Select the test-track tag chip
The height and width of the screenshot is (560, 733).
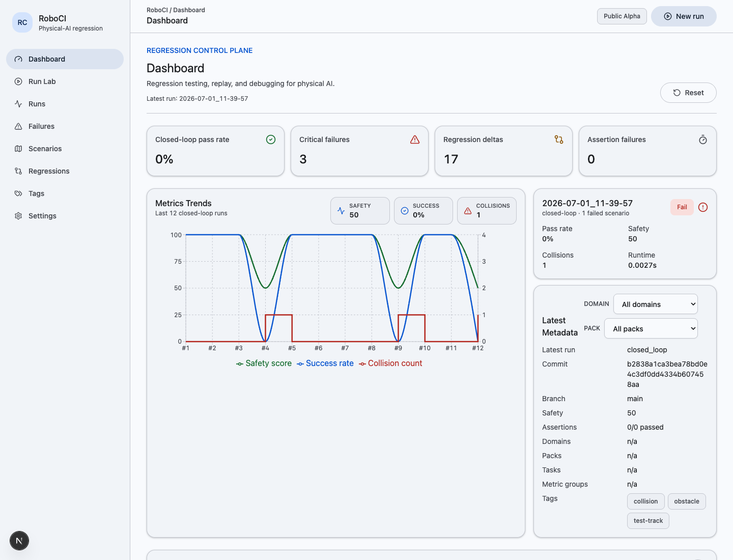(648, 521)
